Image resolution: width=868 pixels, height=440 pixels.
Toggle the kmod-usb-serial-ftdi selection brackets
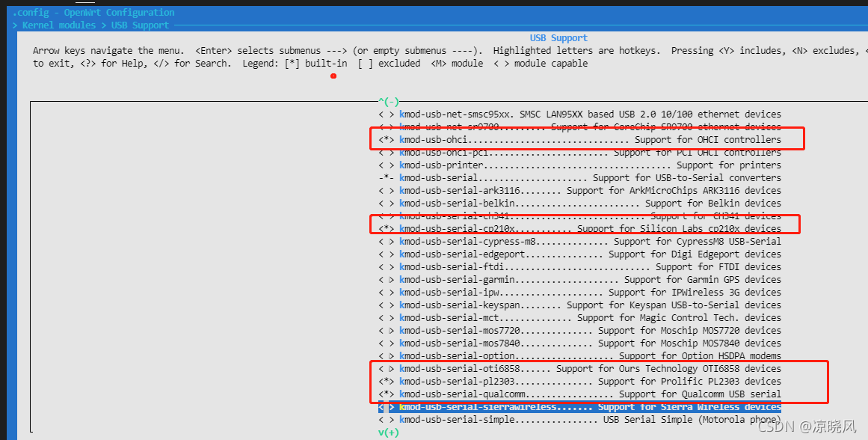click(387, 267)
